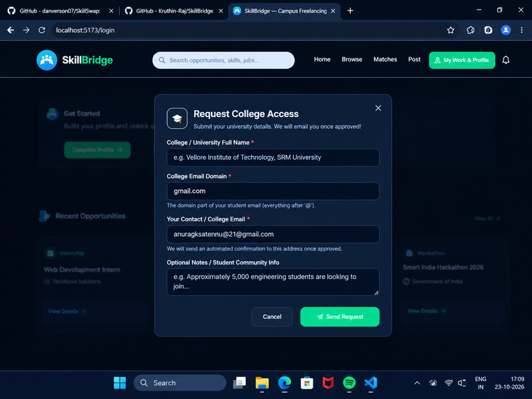Click the graduation cap icon in dialog

(177, 118)
